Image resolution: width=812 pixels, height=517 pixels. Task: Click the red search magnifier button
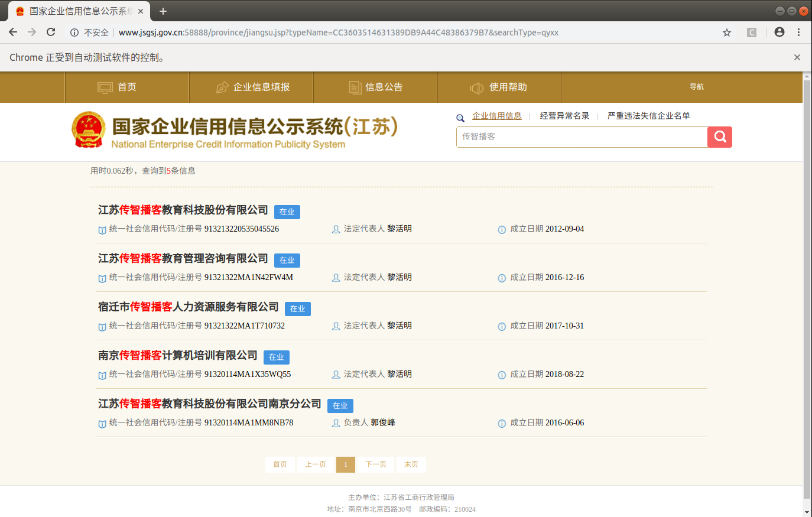(720, 137)
